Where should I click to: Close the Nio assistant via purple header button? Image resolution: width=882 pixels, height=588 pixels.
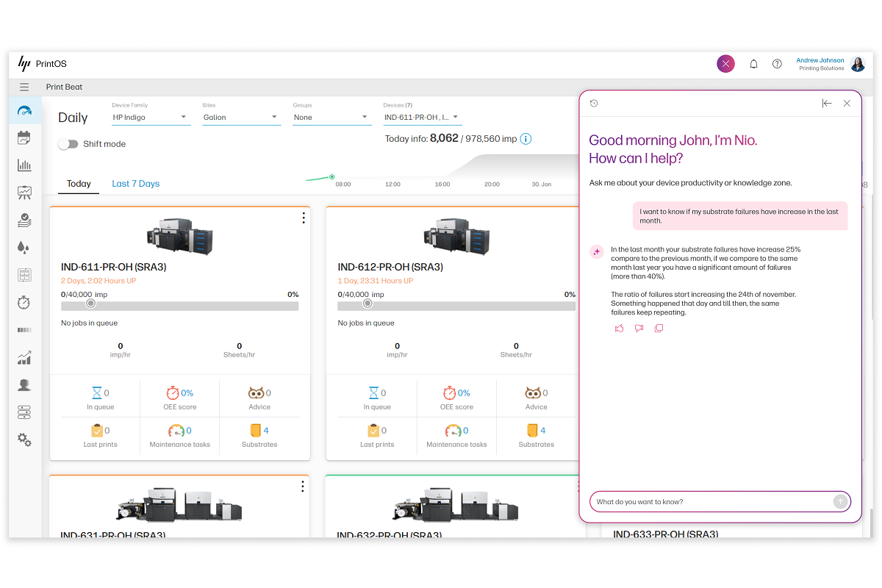[x=725, y=64]
